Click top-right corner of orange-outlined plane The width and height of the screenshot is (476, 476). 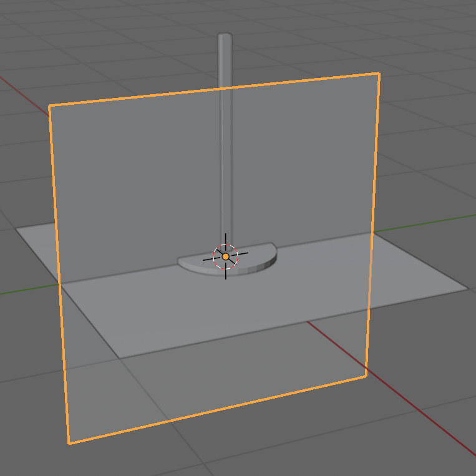[379, 74]
